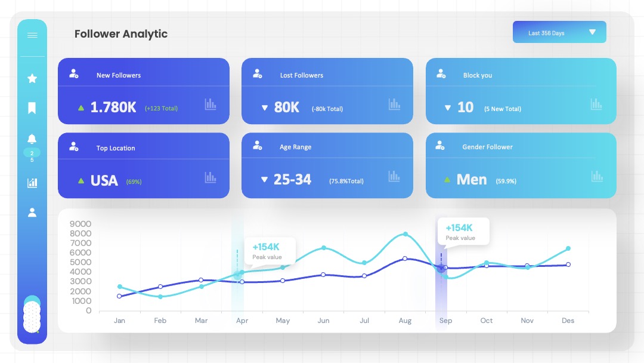This screenshot has width=644, height=363.
Task: Click chart icon on Lost Followers card
Action: 394,104
